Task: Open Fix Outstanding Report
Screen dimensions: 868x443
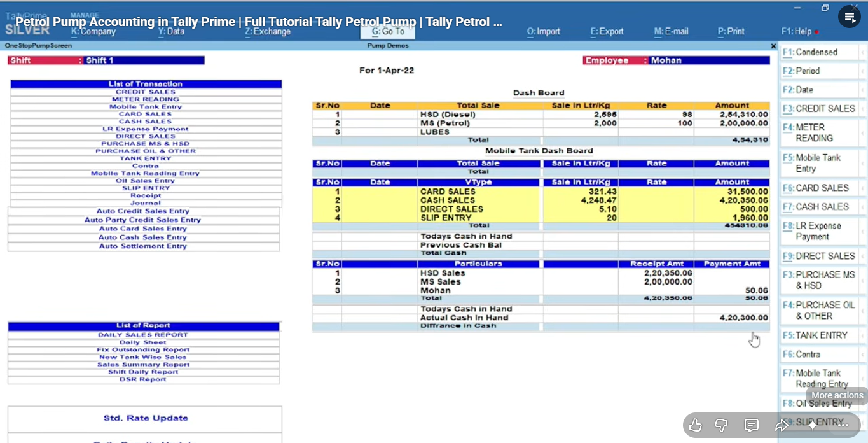Action: (x=143, y=349)
